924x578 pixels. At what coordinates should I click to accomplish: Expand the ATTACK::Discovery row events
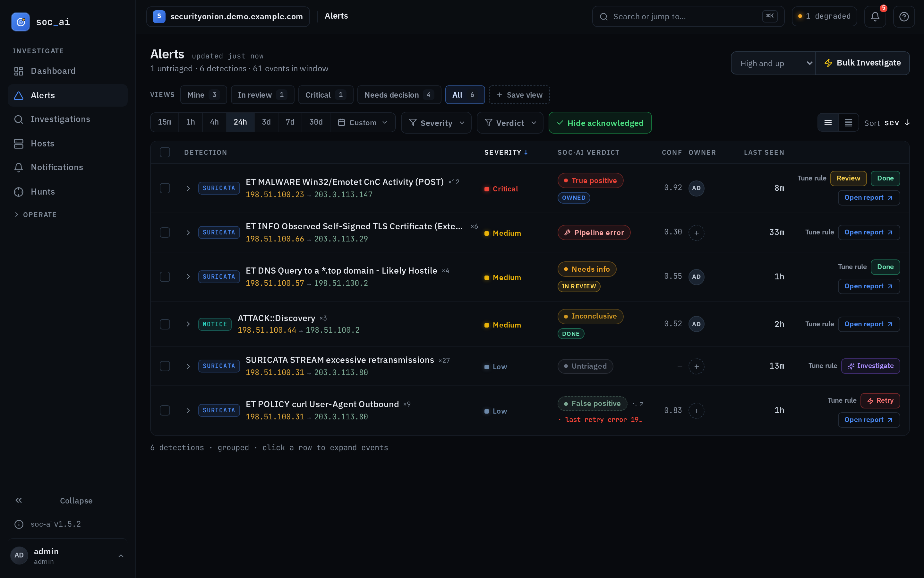click(188, 324)
